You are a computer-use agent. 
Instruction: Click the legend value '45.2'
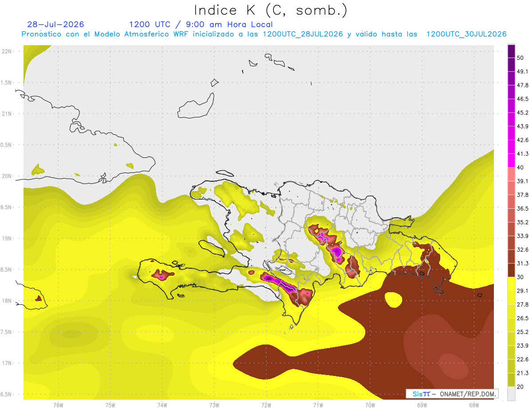coord(523,113)
